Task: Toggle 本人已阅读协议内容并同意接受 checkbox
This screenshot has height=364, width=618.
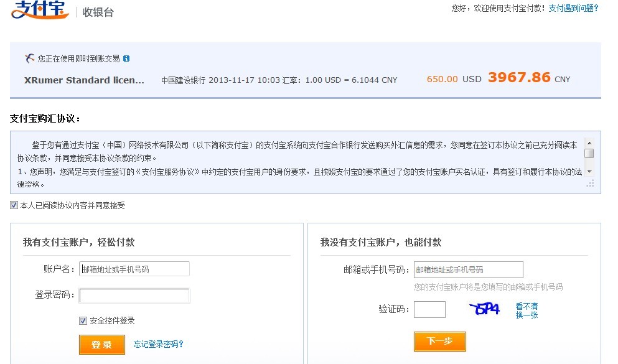Action: [x=14, y=205]
